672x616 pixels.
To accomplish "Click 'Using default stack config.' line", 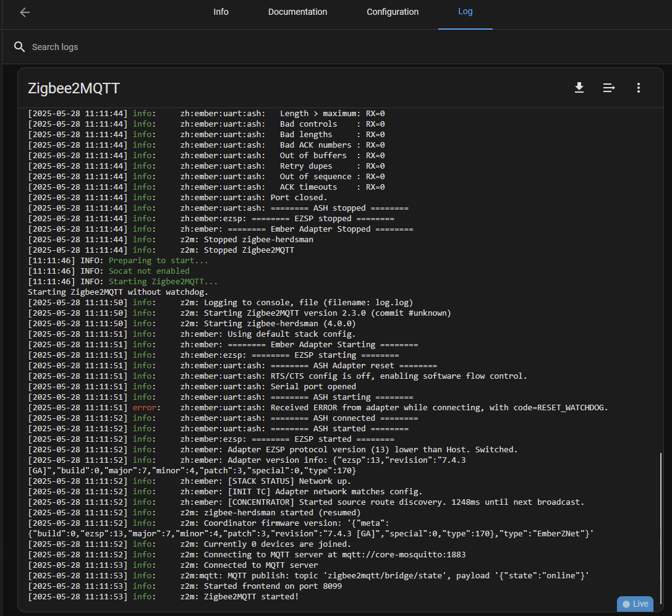I will pos(192,334).
